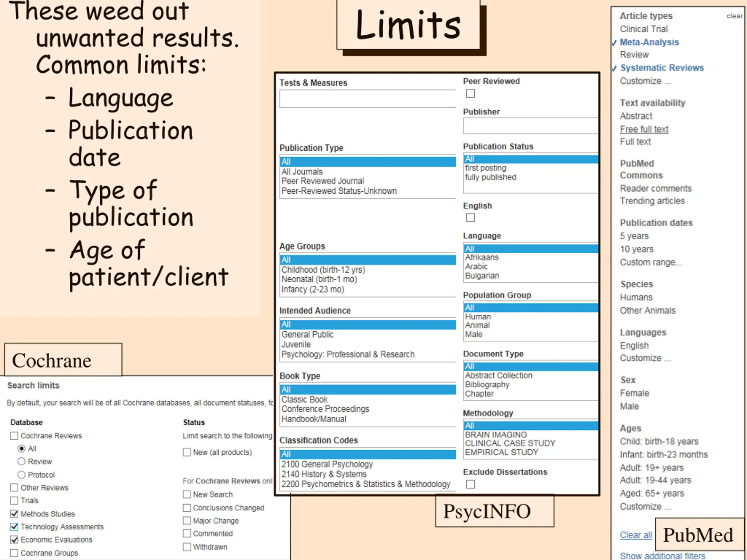Image resolution: width=747 pixels, height=560 pixels.
Task: Click clear next to Article types
Action: [734, 16]
